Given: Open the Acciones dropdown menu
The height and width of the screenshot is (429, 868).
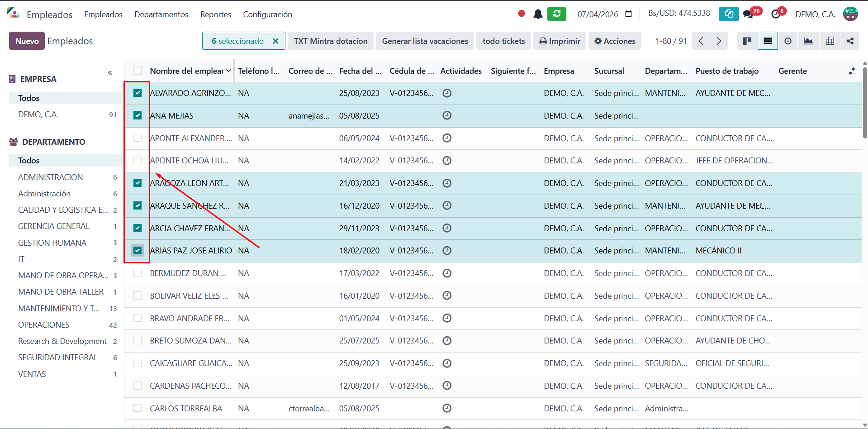Looking at the screenshot, I should 615,41.
